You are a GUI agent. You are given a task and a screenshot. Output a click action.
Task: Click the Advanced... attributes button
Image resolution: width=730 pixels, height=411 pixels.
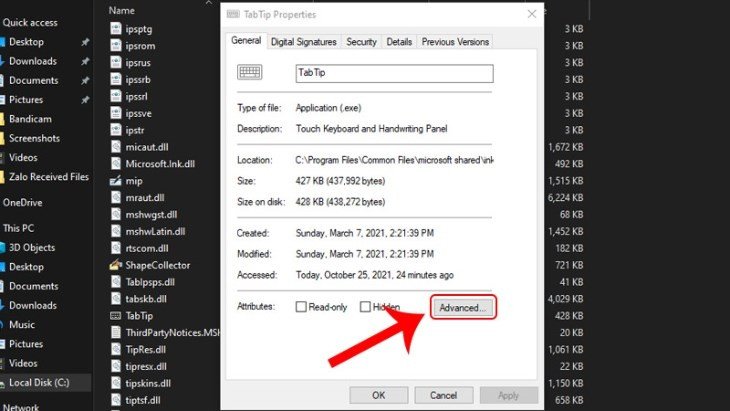coord(463,308)
